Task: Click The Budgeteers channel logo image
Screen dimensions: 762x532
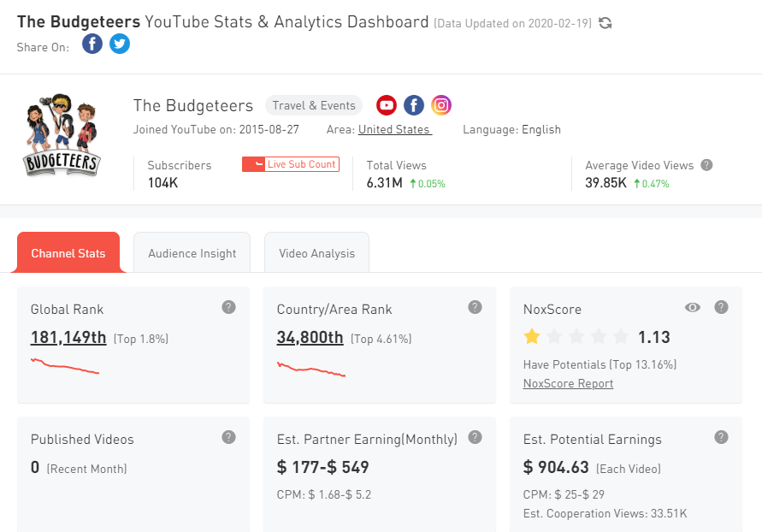Action: [x=62, y=134]
